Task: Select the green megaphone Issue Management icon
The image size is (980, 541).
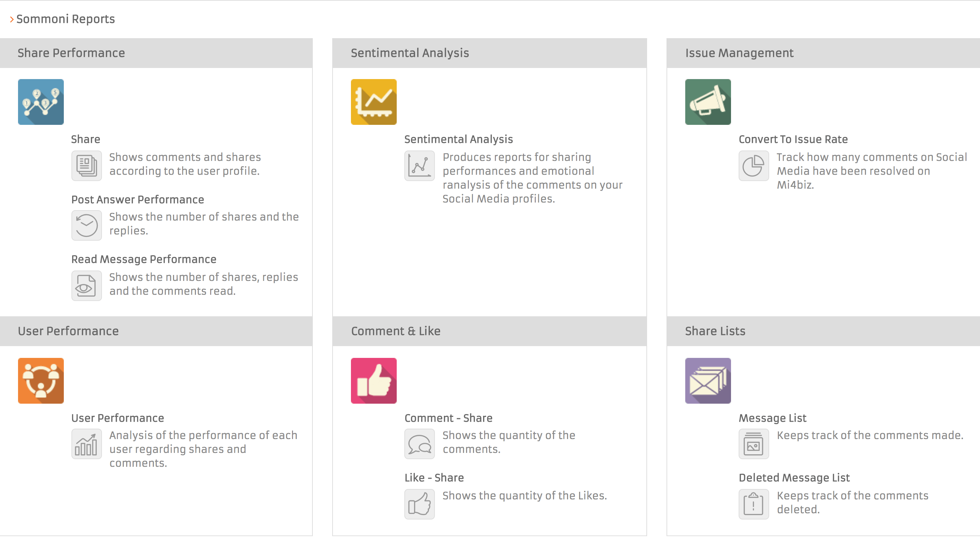Action: pos(708,102)
